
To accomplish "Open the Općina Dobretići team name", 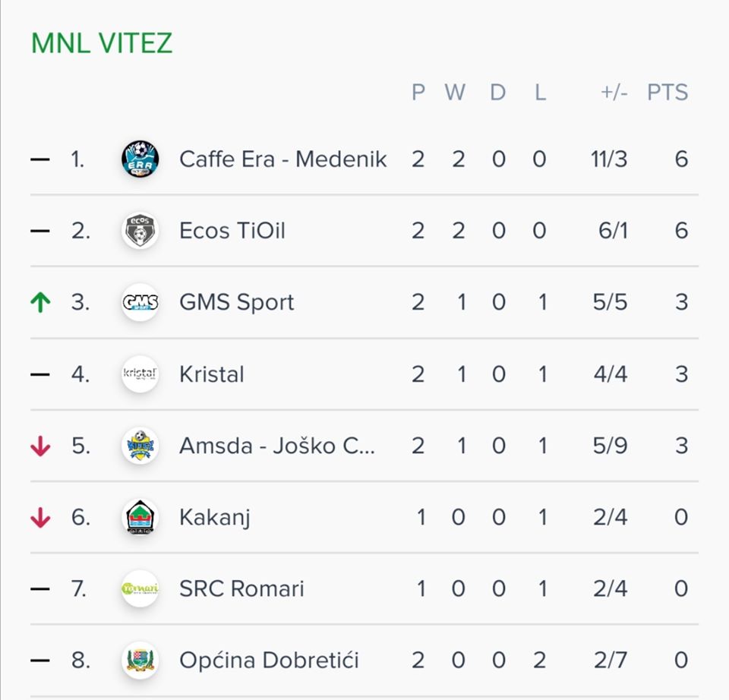I will pyautogui.click(x=269, y=660).
